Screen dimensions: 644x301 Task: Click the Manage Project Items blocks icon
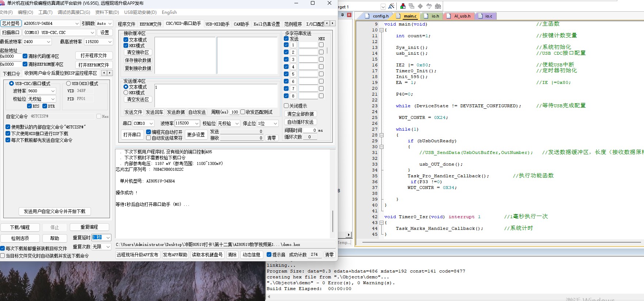[x=403, y=6]
